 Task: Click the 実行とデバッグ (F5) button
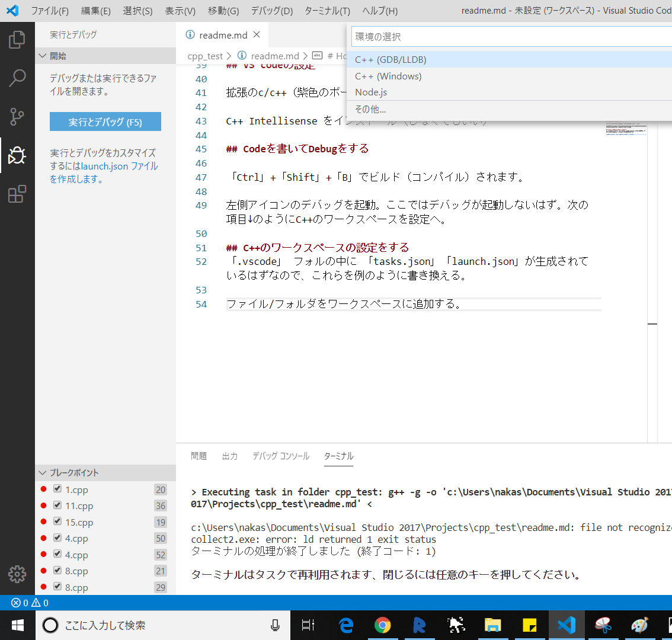tap(105, 121)
